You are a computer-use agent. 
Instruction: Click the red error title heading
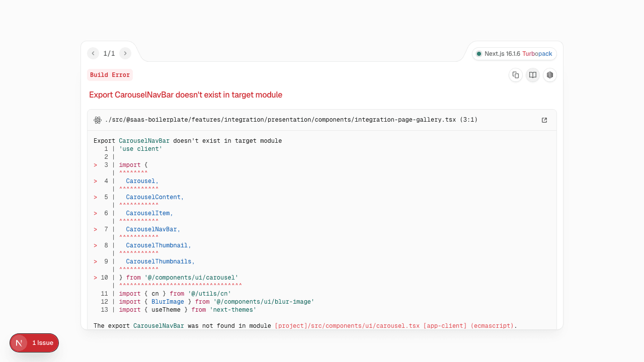point(186,95)
